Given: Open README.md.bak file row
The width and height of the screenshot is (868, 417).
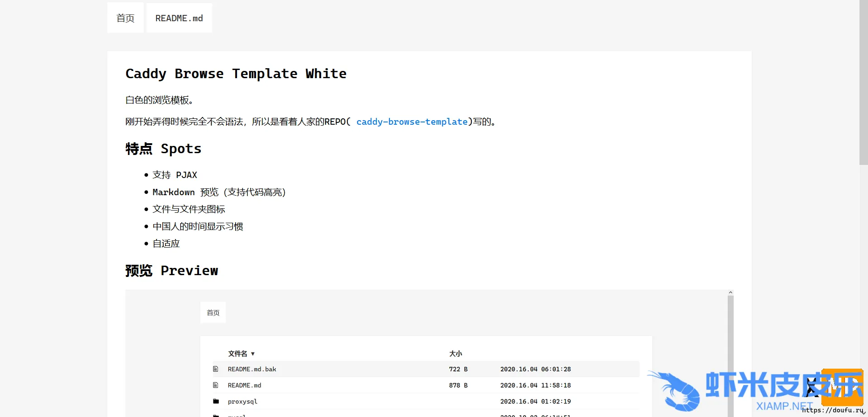Looking at the screenshot, I should point(426,369).
